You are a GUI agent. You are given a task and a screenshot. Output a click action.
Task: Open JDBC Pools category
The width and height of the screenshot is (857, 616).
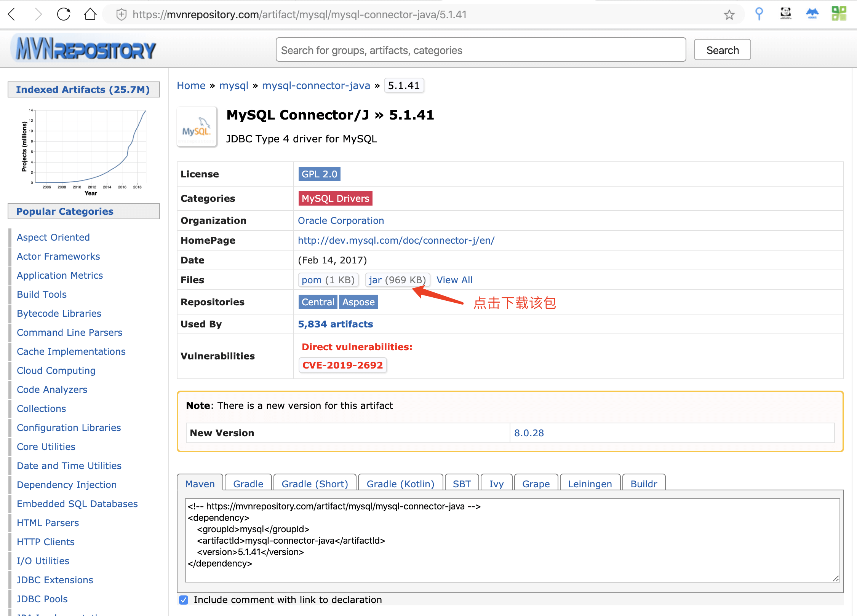(42, 599)
